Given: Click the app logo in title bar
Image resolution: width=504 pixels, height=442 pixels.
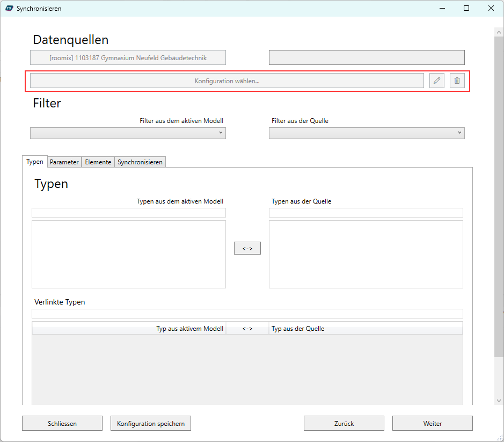Looking at the screenshot, I should click(9, 9).
